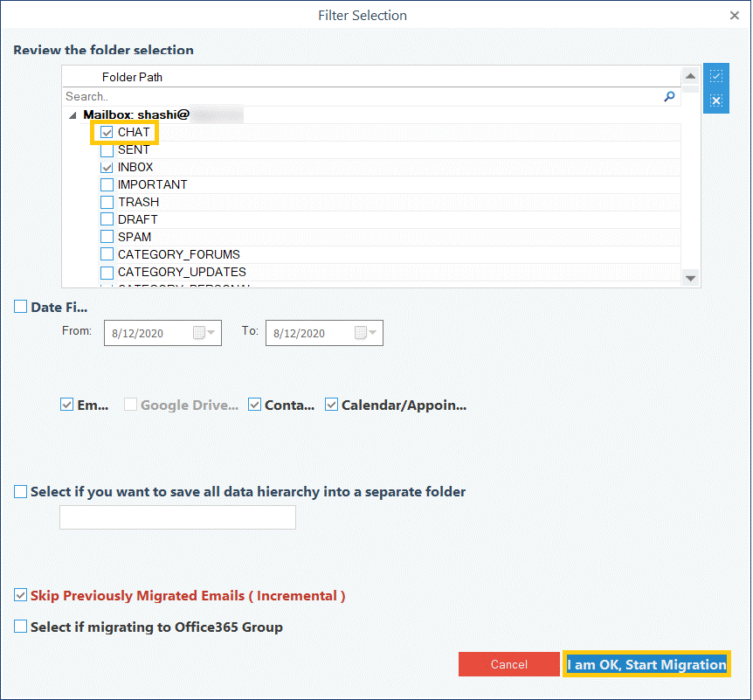Uncheck the Contacts item type checkbox
753x700 pixels.
[x=254, y=405]
